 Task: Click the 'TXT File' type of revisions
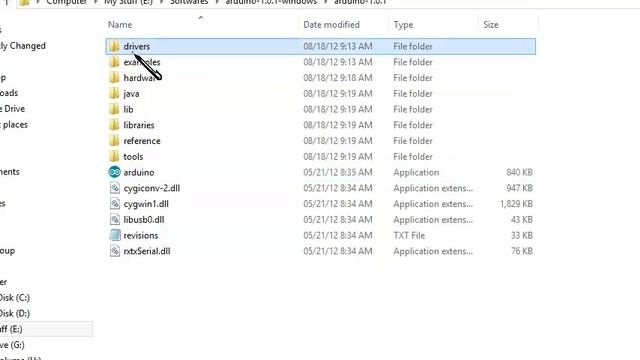pos(409,235)
